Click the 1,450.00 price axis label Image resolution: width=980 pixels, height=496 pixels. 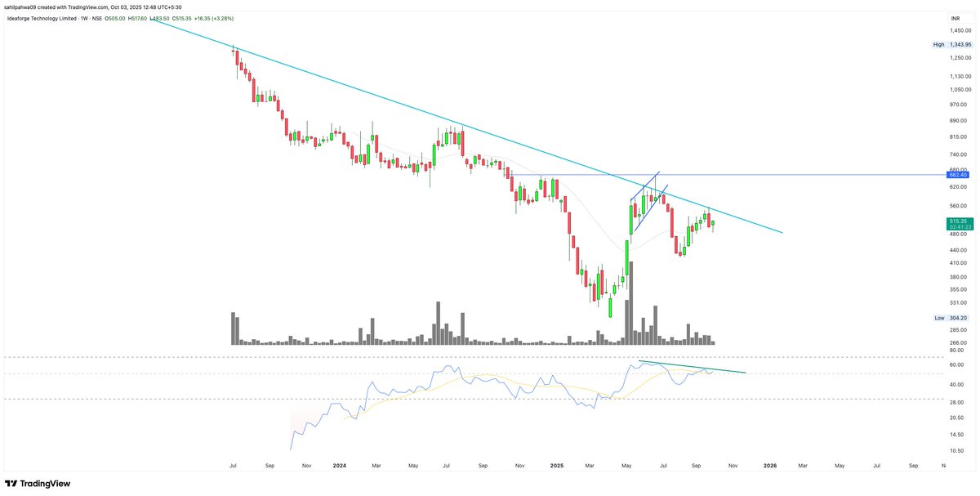960,29
